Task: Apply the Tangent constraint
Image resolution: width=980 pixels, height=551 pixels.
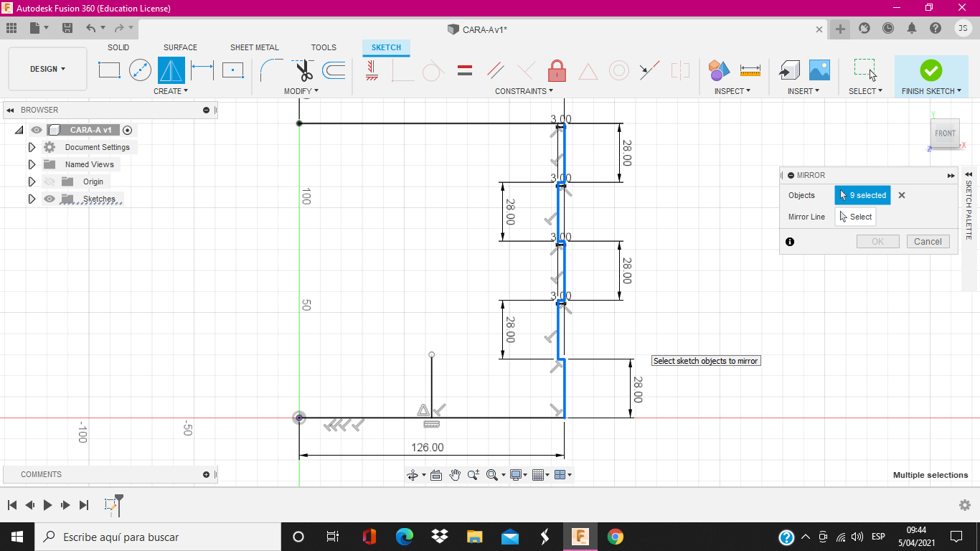Action: [x=433, y=70]
